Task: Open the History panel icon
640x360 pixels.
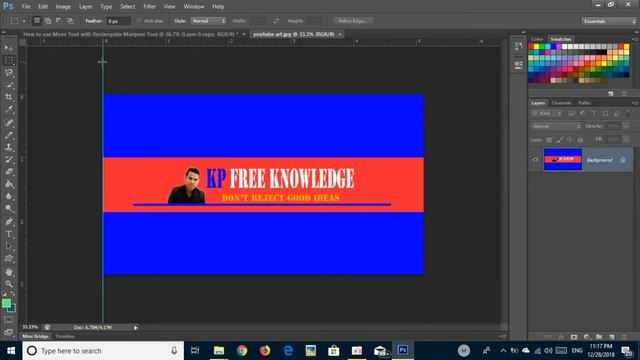Action: pyautogui.click(x=518, y=46)
